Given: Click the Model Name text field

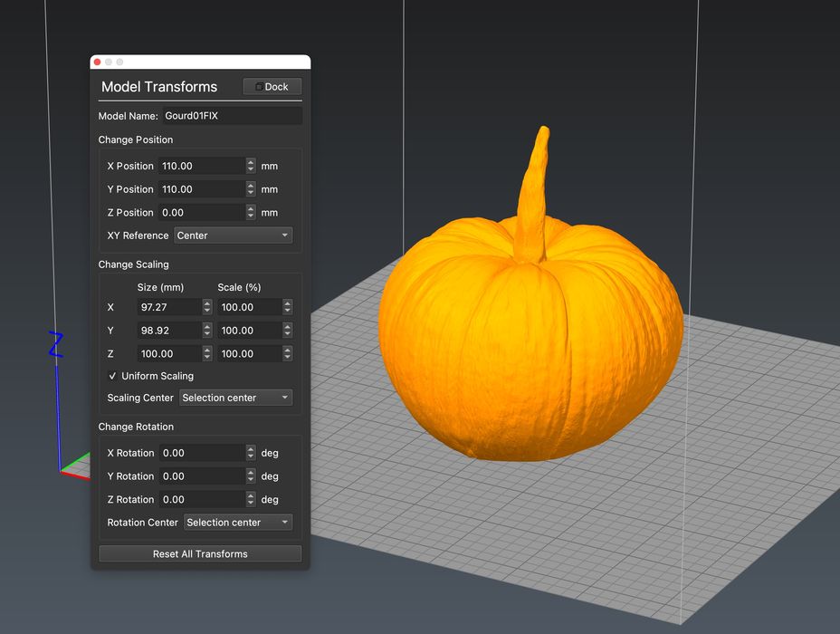Looking at the screenshot, I should [231, 116].
